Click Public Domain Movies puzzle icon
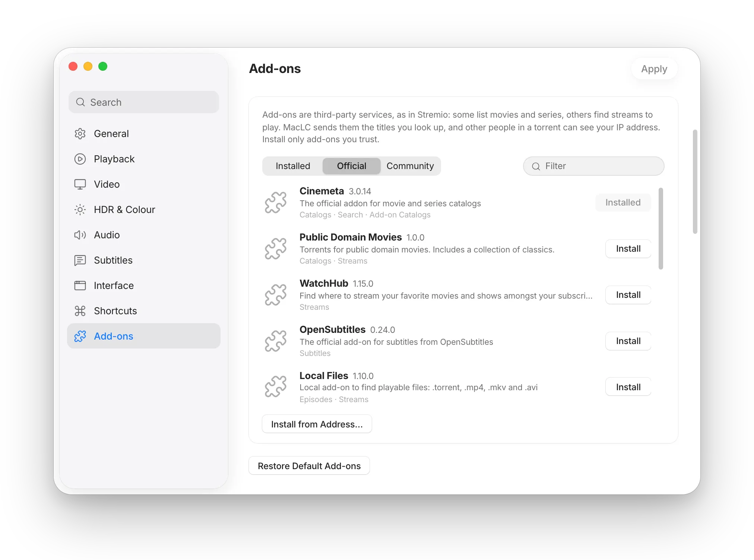 point(276,249)
